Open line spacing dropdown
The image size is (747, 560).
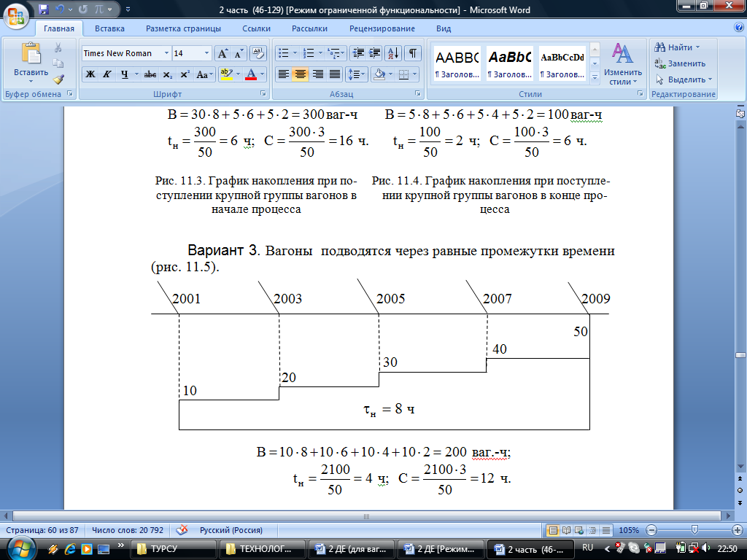coord(356,74)
